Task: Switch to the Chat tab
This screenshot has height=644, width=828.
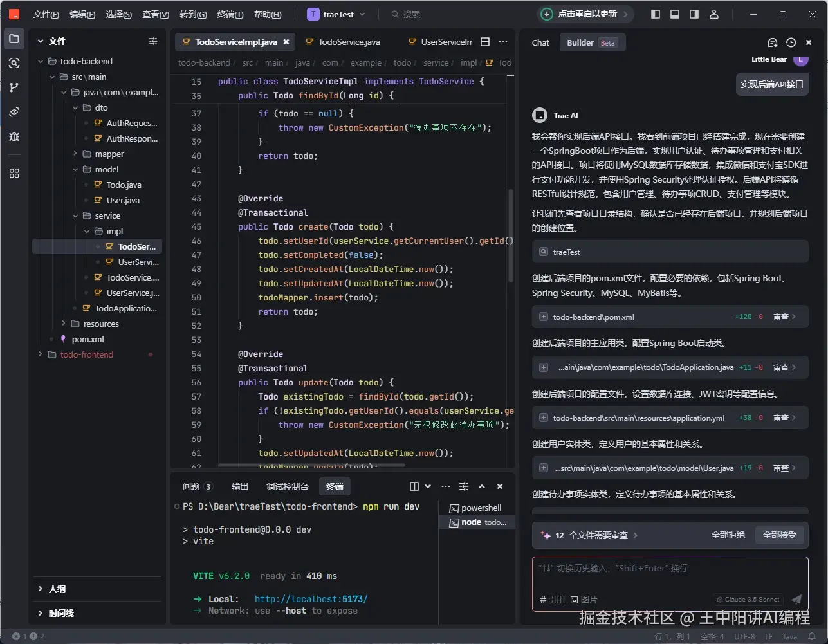Action: (x=540, y=42)
